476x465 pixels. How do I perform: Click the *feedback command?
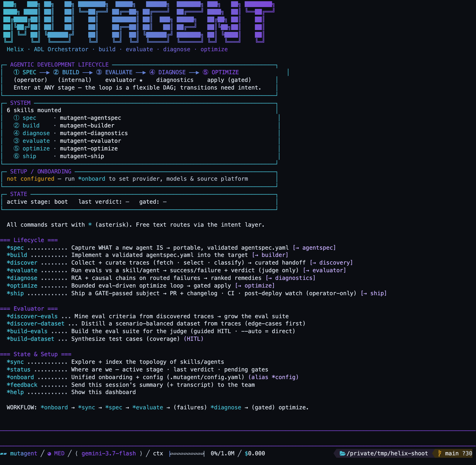pyautogui.click(x=22, y=385)
